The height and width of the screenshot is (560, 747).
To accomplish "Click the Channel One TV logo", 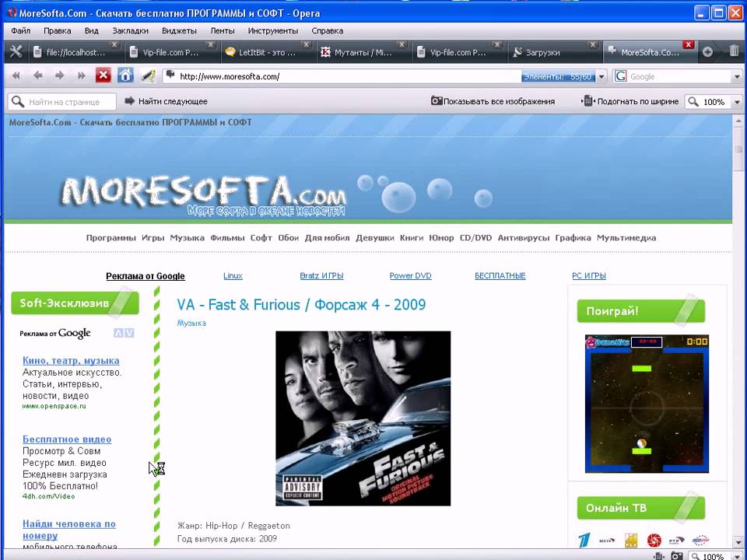I will point(584,540).
